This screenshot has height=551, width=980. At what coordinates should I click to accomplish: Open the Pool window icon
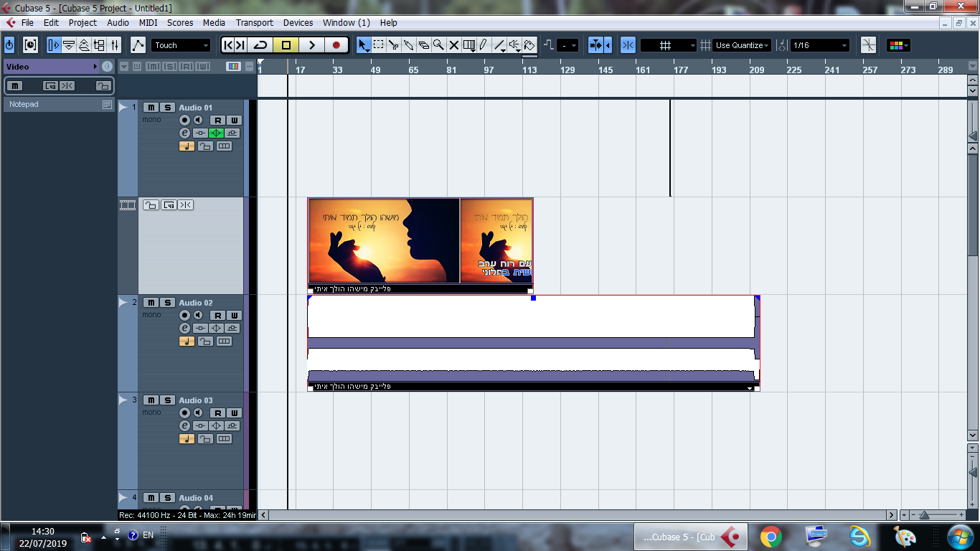click(x=99, y=45)
